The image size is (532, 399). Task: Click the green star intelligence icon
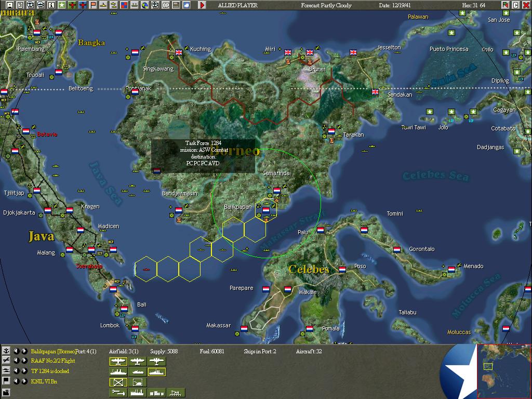[61, 5]
